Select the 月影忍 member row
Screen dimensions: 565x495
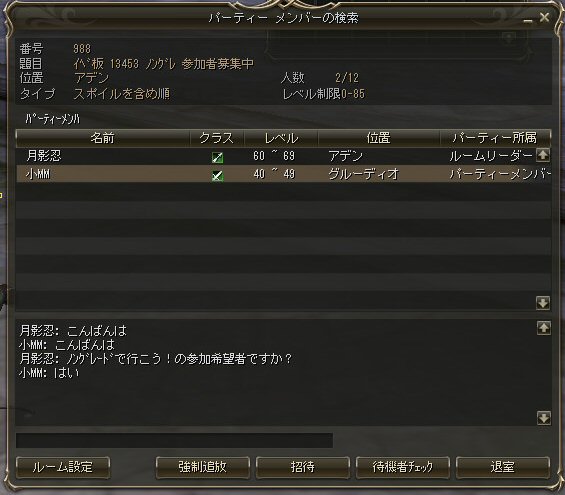[x=276, y=156]
